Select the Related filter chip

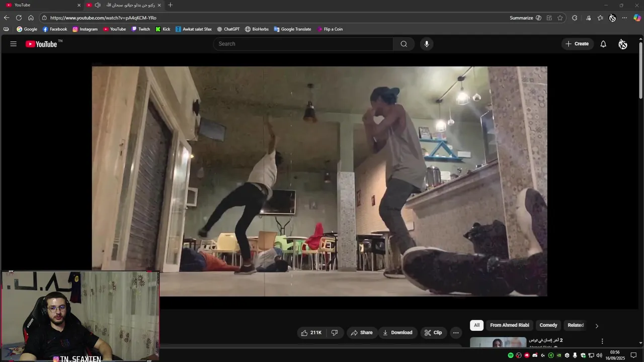(576, 325)
